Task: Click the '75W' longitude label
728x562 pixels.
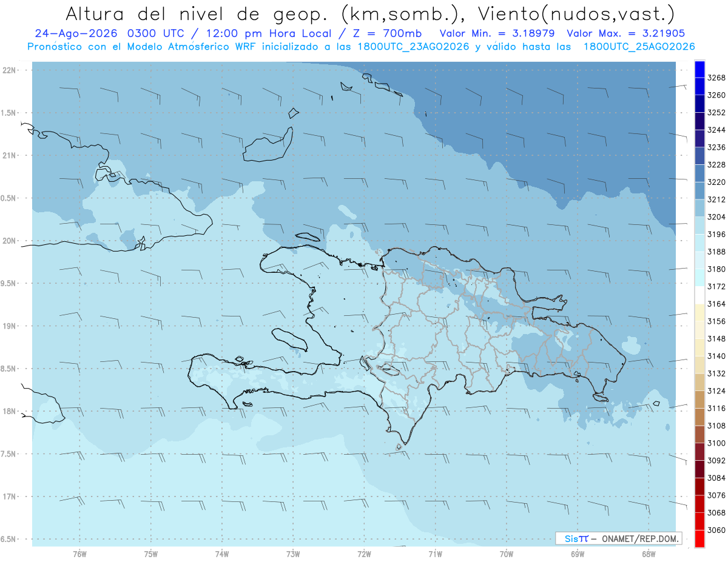Action: tap(151, 554)
